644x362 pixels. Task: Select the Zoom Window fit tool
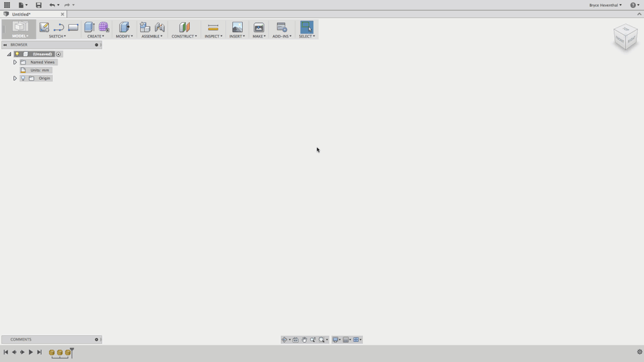tap(321, 339)
